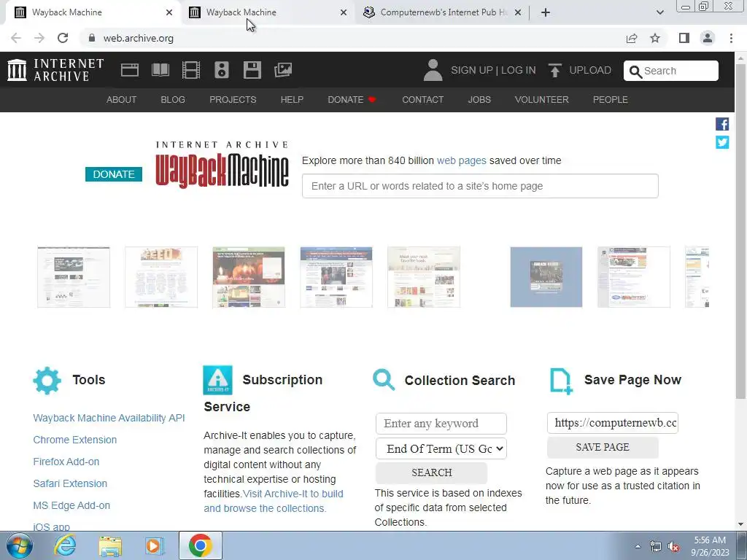Open the VOLUNTEER menu item

coord(542,99)
